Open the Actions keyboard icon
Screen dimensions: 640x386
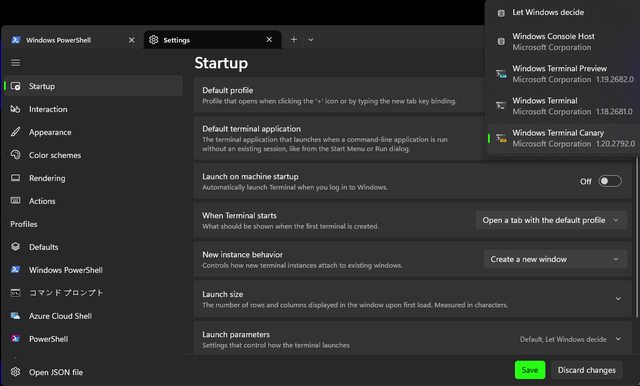click(x=16, y=200)
